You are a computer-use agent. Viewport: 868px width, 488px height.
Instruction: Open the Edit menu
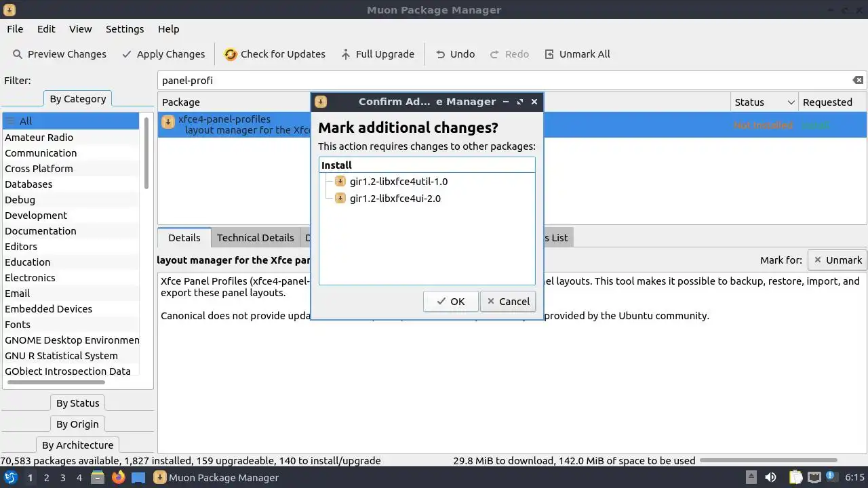tap(46, 29)
